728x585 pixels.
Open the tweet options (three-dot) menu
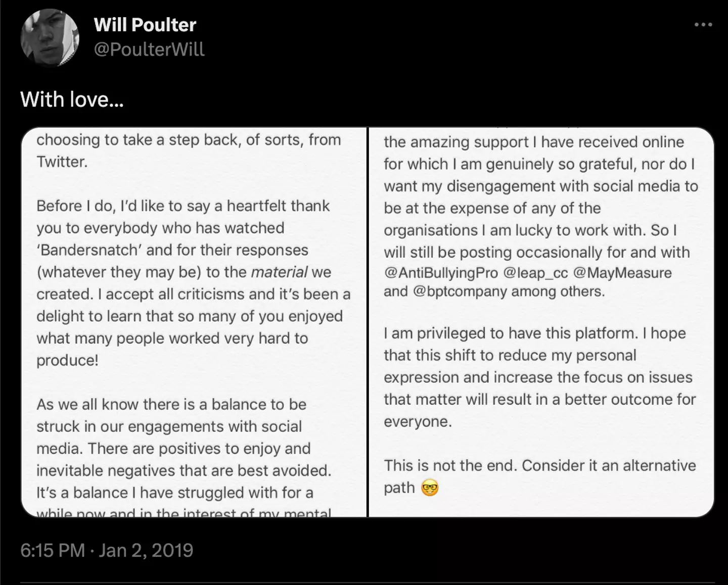coord(704,24)
